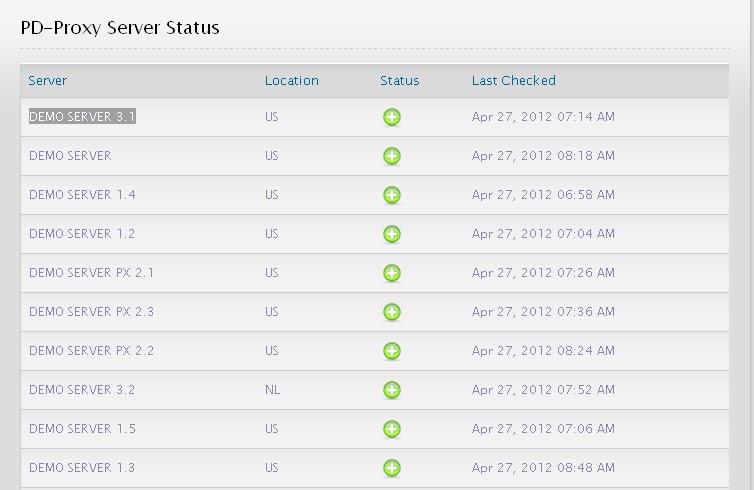
Task: Click timestamp Apr 27, 2012 06:58 AM
Action: pyautogui.click(x=543, y=195)
